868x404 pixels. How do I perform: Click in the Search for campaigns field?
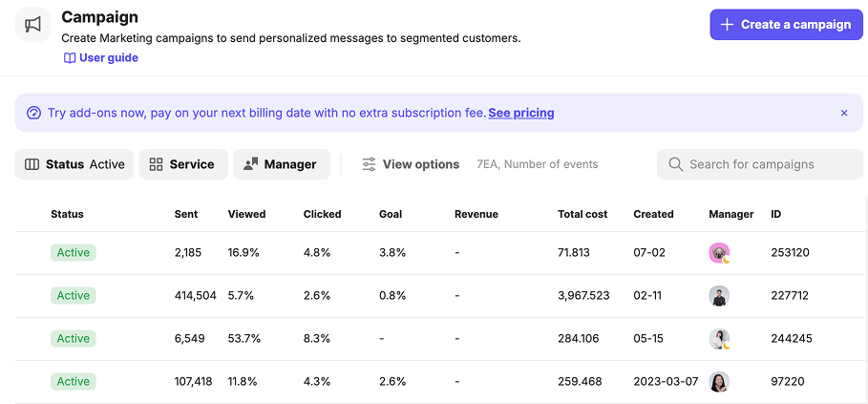[x=764, y=164]
